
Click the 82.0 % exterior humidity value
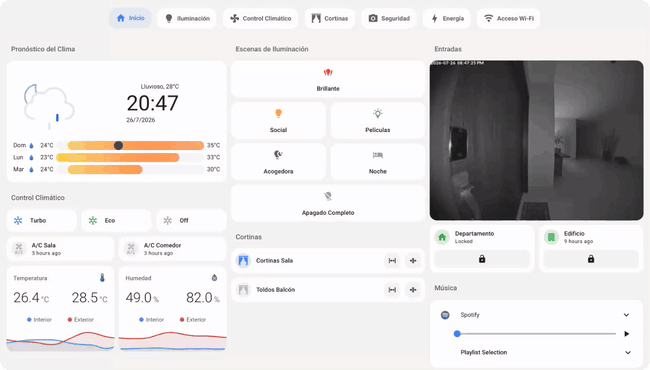(203, 297)
